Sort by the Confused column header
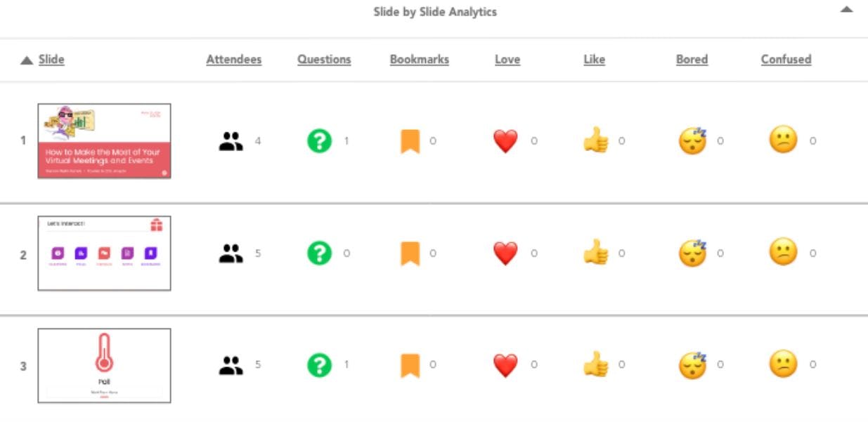 coord(786,60)
